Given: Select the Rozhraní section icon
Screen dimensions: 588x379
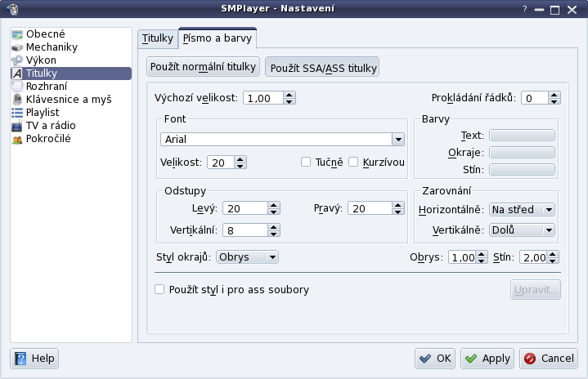Looking at the screenshot, I should tap(17, 87).
